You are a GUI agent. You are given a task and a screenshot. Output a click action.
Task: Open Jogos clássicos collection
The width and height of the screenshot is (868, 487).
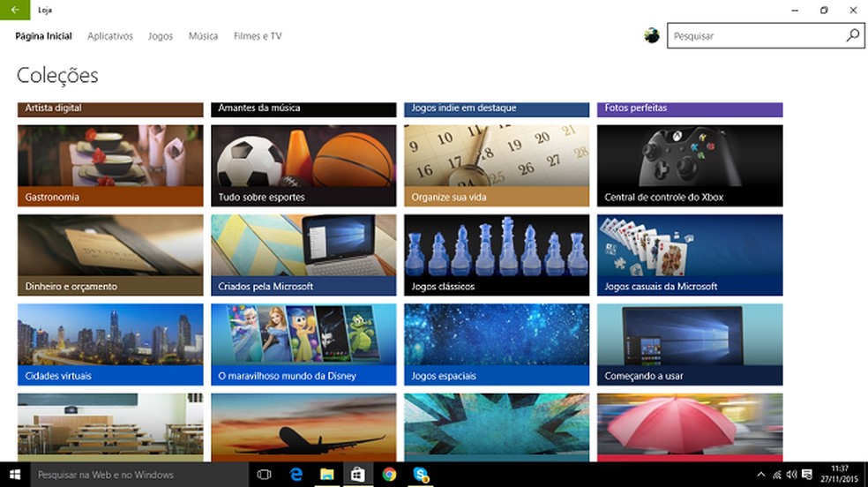tap(497, 255)
